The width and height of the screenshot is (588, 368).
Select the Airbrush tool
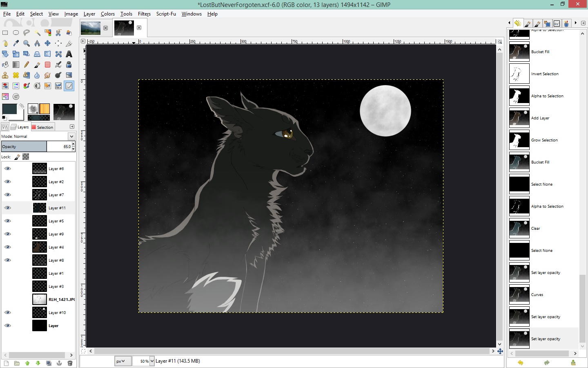pos(58,64)
